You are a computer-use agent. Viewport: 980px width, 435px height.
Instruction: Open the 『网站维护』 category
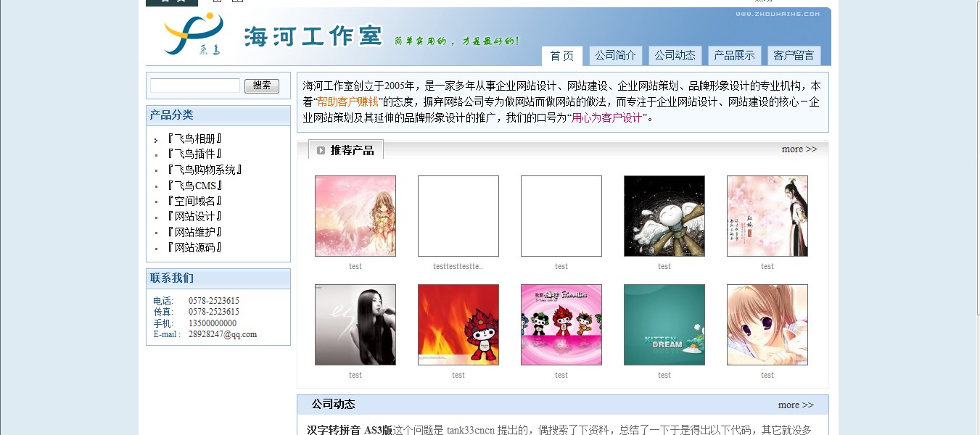tap(194, 232)
